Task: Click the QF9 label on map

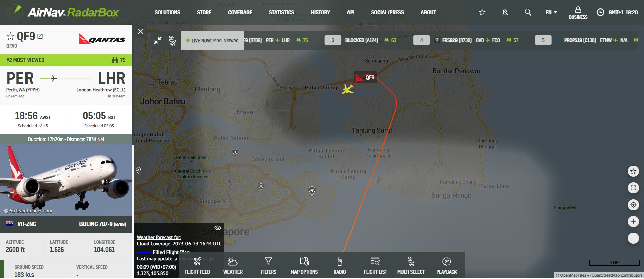Action: pyautogui.click(x=365, y=77)
